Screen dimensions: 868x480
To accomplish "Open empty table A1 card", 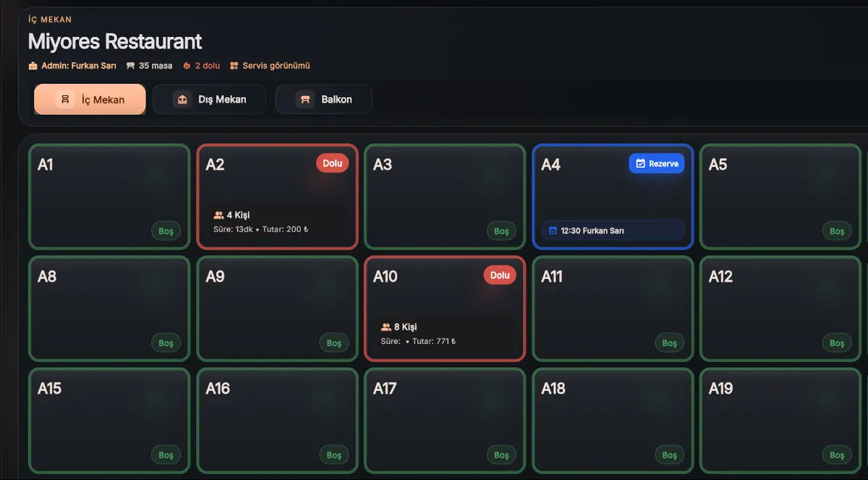I will [x=109, y=197].
